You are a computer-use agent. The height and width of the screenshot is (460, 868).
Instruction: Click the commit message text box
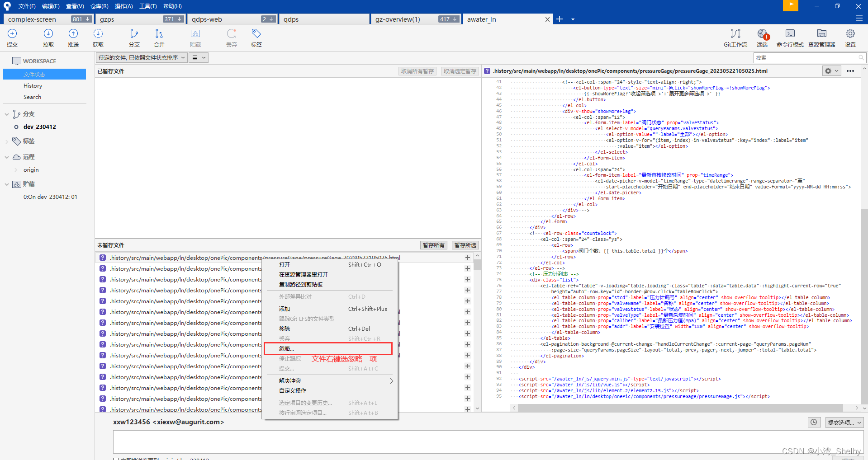[x=488, y=441]
